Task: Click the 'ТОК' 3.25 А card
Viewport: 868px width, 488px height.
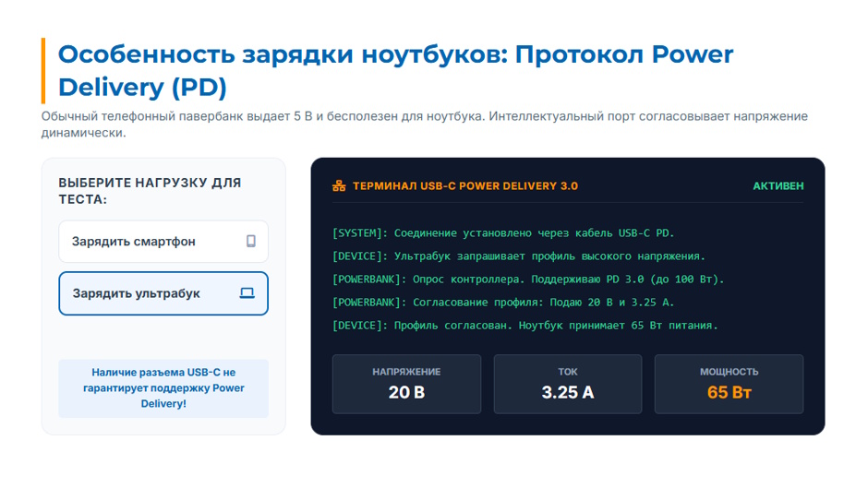Action: [567, 384]
